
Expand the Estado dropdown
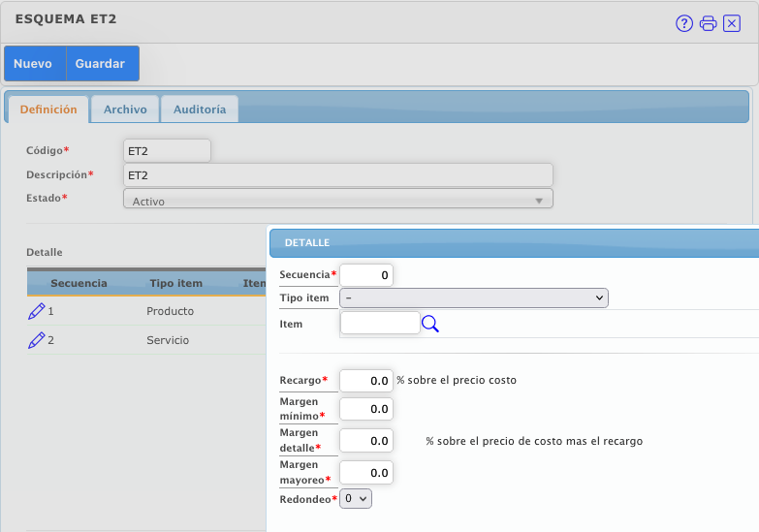337,200
